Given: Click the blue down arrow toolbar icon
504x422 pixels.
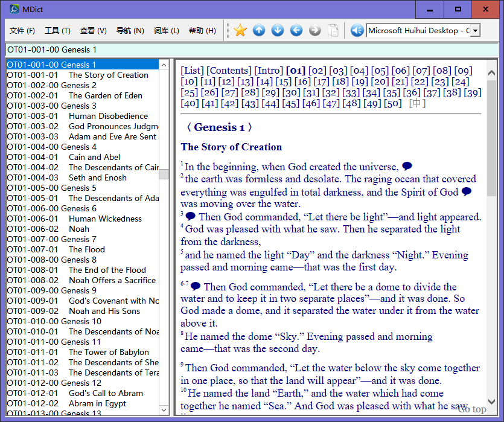Looking at the screenshot, I should [278, 31].
